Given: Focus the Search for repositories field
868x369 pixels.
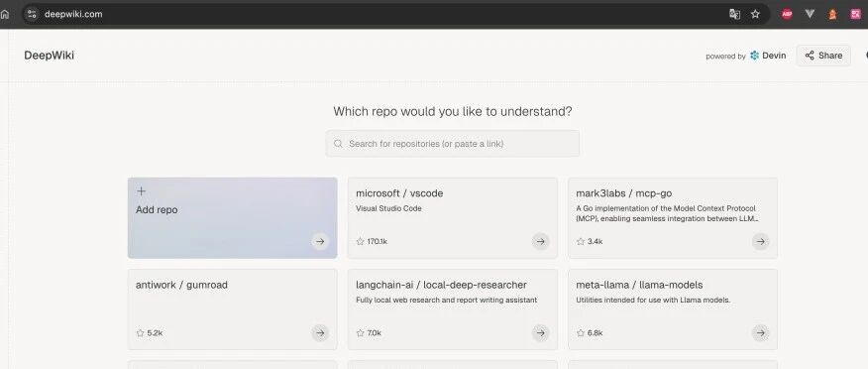Looking at the screenshot, I should point(452,144).
